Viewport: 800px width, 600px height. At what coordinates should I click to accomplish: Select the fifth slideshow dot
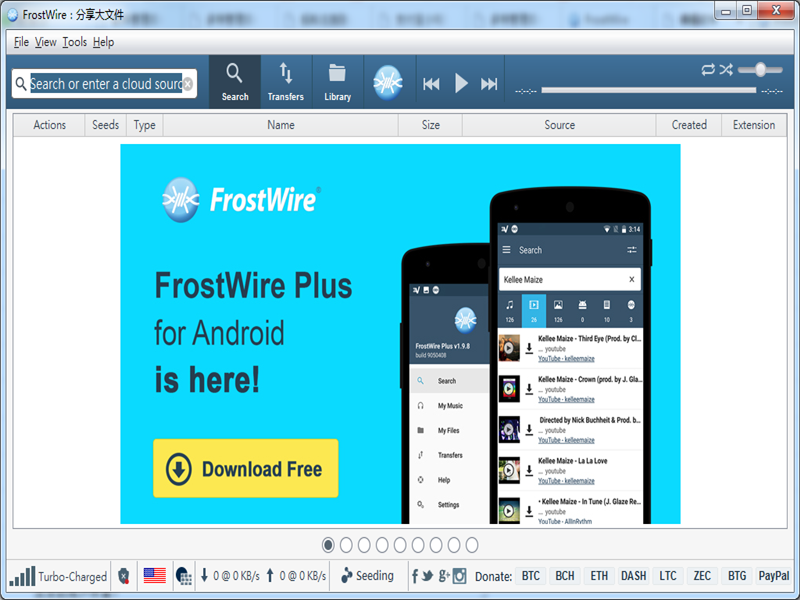400,545
